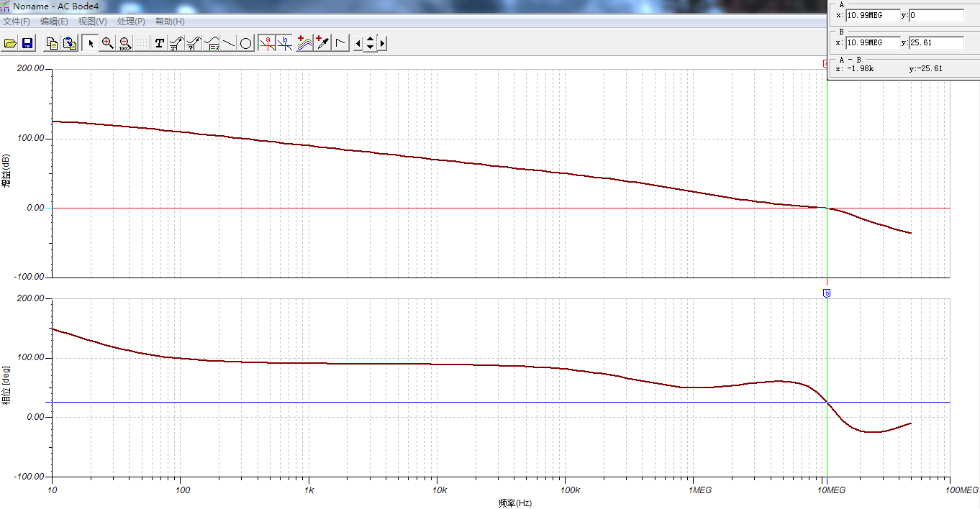Click the 10MEG frequency axis tick label

tap(830, 490)
